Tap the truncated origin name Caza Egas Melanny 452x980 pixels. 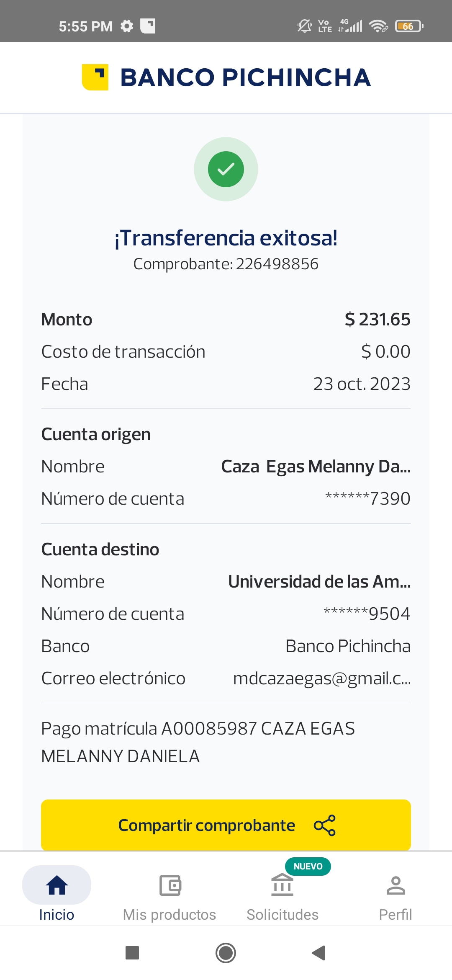click(316, 467)
